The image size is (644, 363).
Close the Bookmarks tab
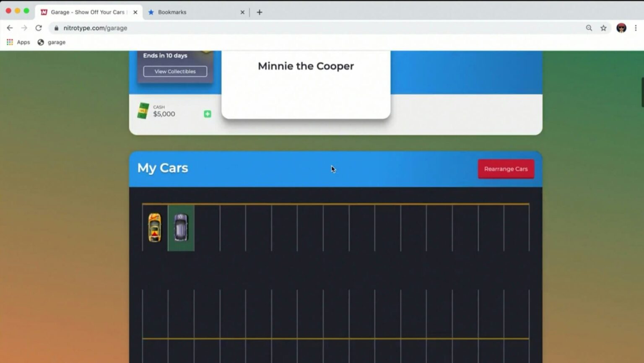pyautogui.click(x=242, y=12)
